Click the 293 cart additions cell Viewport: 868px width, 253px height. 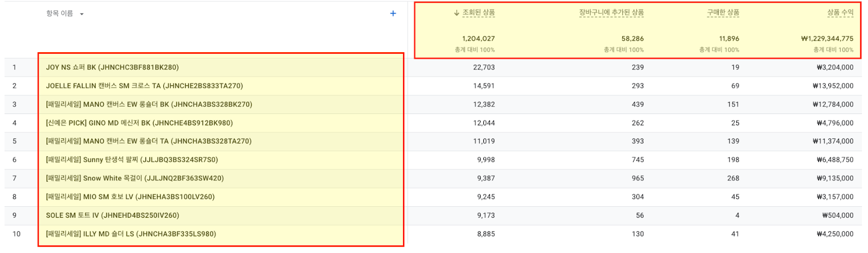click(x=638, y=86)
